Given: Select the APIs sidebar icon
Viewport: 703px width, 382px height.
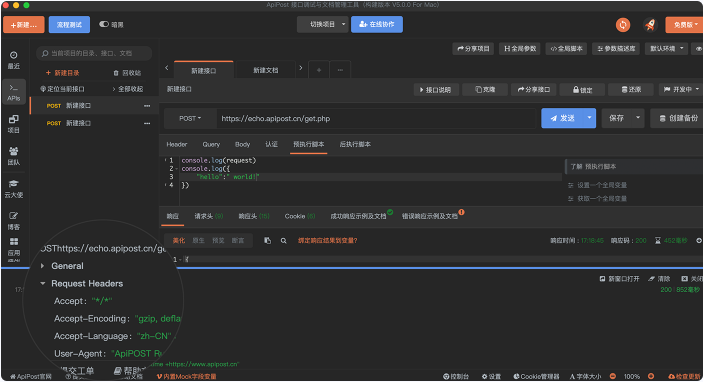Looking at the screenshot, I should pos(13,92).
